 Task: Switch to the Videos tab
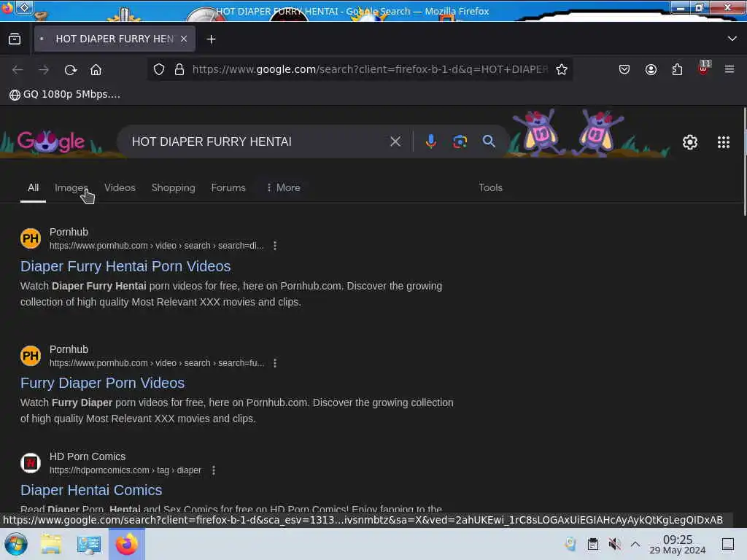(x=120, y=187)
